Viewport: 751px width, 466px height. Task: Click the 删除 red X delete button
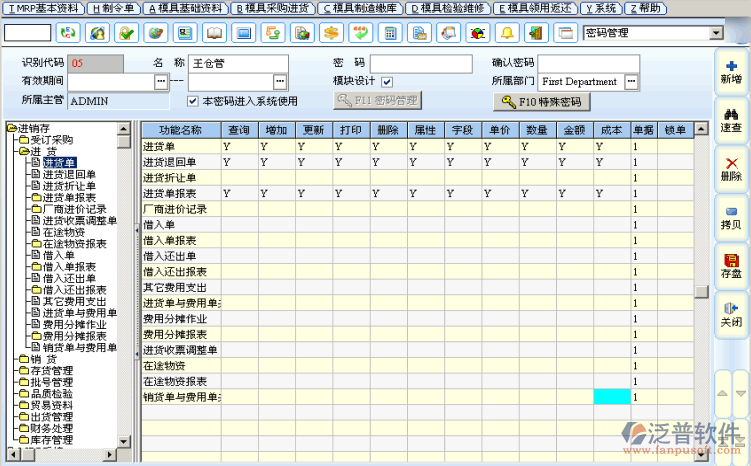pos(730,168)
